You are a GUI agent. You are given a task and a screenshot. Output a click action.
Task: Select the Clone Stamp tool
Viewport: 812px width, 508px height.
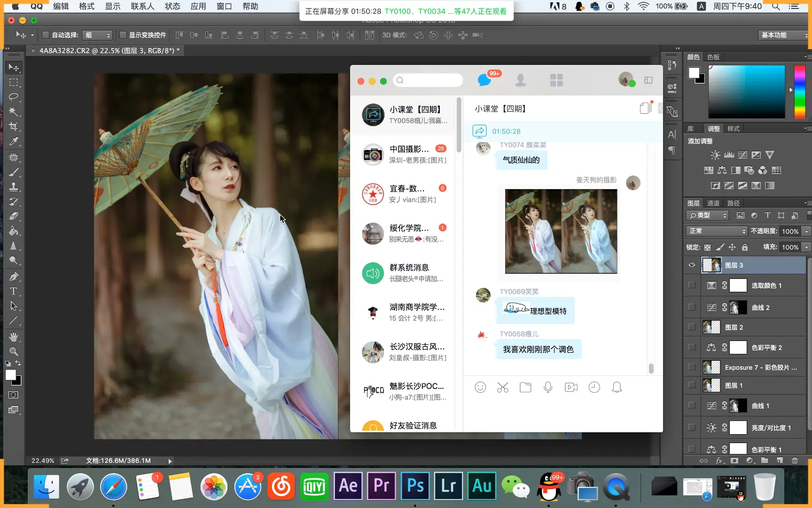point(14,187)
